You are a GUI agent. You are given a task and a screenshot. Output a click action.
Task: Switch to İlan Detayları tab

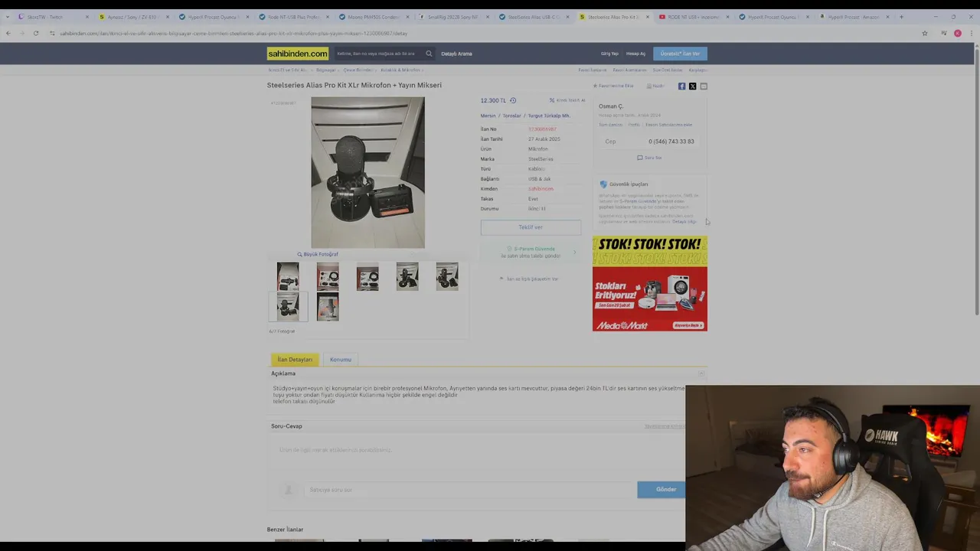click(x=295, y=360)
